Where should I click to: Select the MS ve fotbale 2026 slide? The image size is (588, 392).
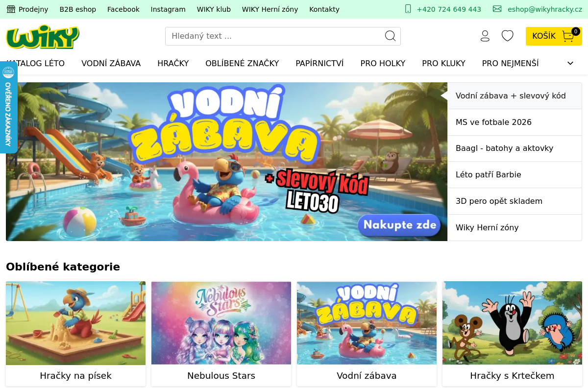pyautogui.click(x=514, y=122)
